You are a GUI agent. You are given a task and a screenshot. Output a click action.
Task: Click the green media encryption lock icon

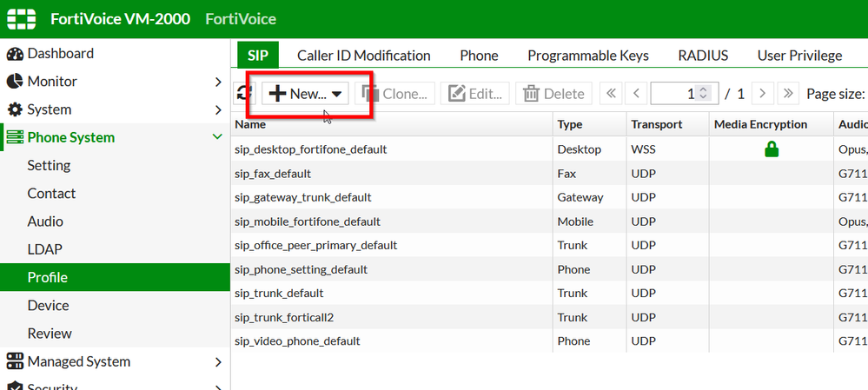[771, 149]
